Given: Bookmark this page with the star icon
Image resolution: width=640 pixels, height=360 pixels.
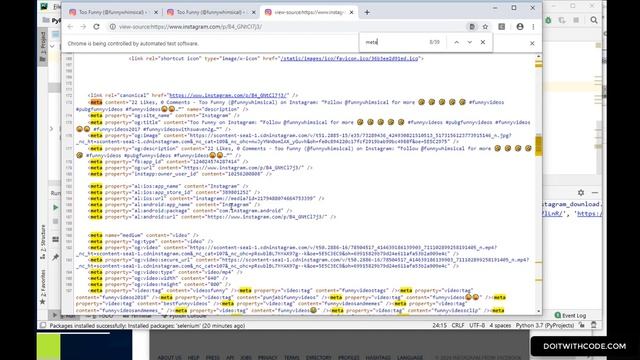Looking at the screenshot, I should 485,27.
